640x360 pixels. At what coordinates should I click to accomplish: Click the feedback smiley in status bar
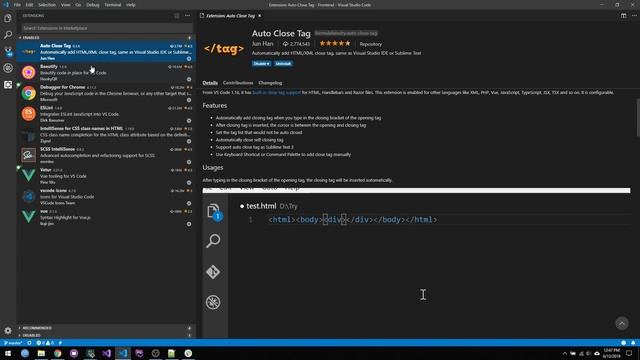(x=623, y=343)
